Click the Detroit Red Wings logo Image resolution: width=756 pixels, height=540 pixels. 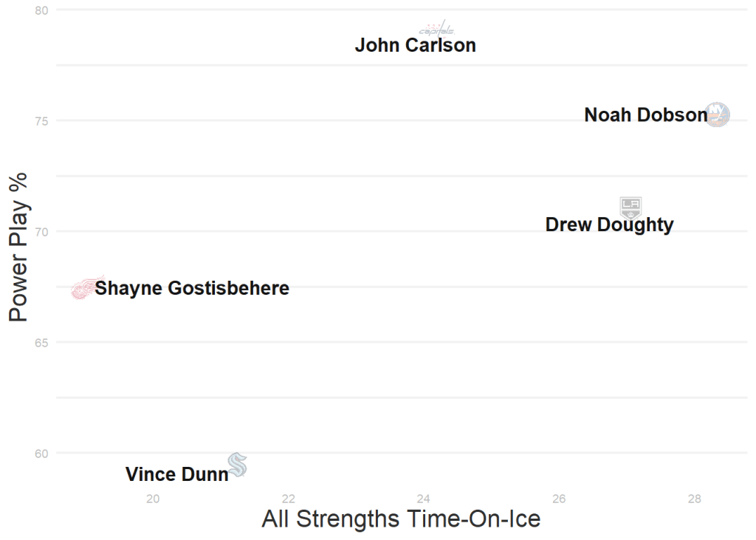coord(86,288)
